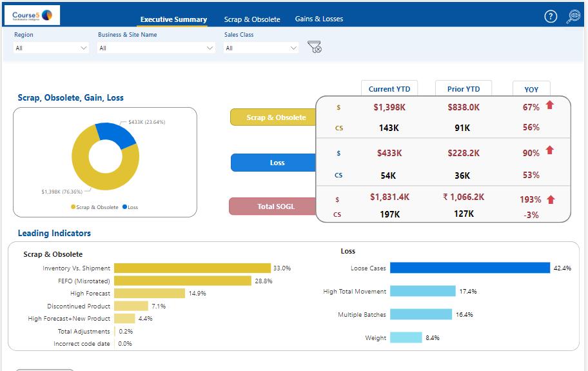Clear all filters using funnel icon

tap(314, 47)
